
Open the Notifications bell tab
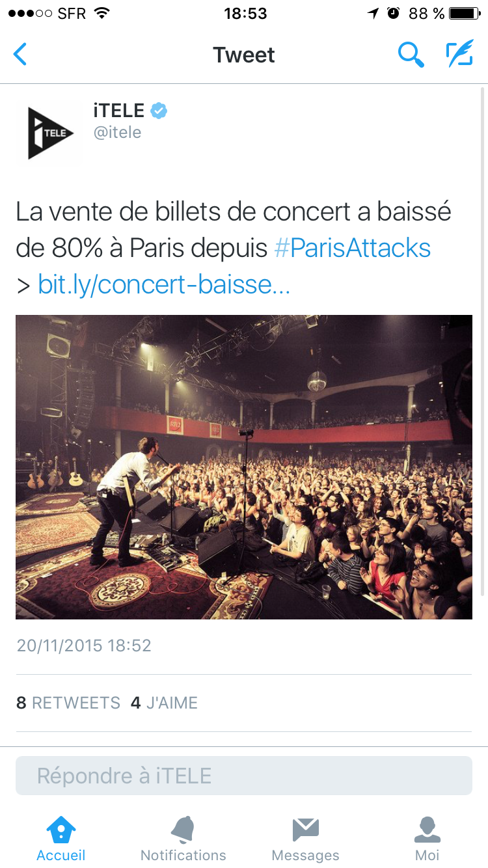(183, 839)
